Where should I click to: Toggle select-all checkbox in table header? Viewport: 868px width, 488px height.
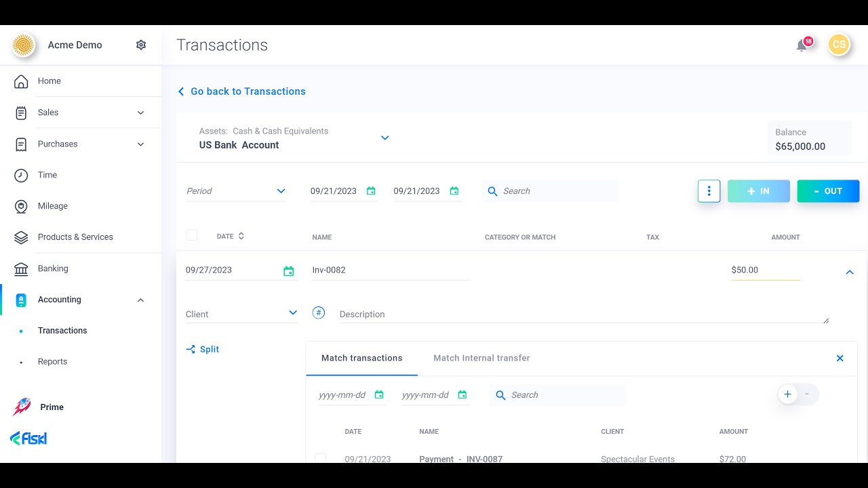click(x=192, y=235)
